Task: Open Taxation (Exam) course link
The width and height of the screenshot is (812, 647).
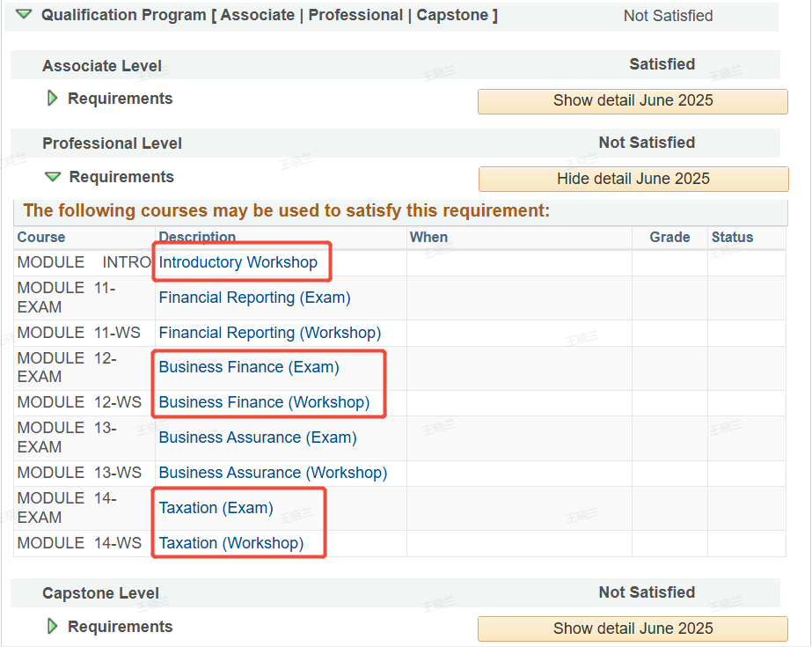Action: (216, 508)
